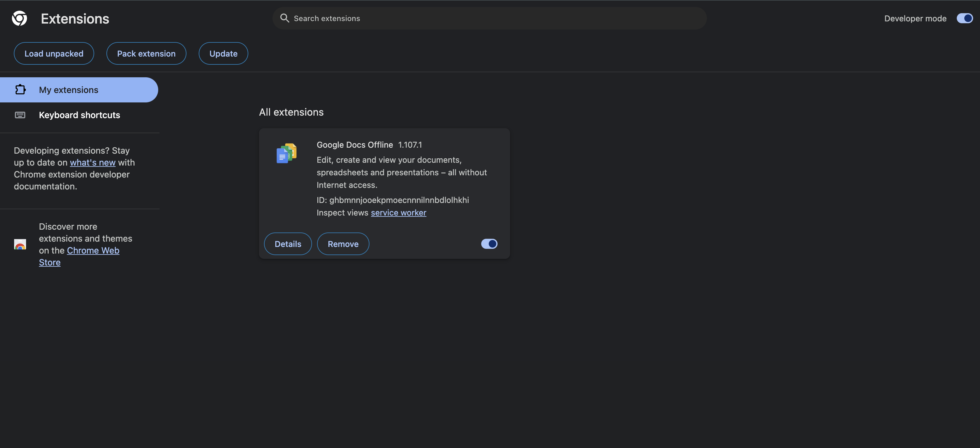Click the extension description text
Screen dimensions: 980x448
pos(402,172)
